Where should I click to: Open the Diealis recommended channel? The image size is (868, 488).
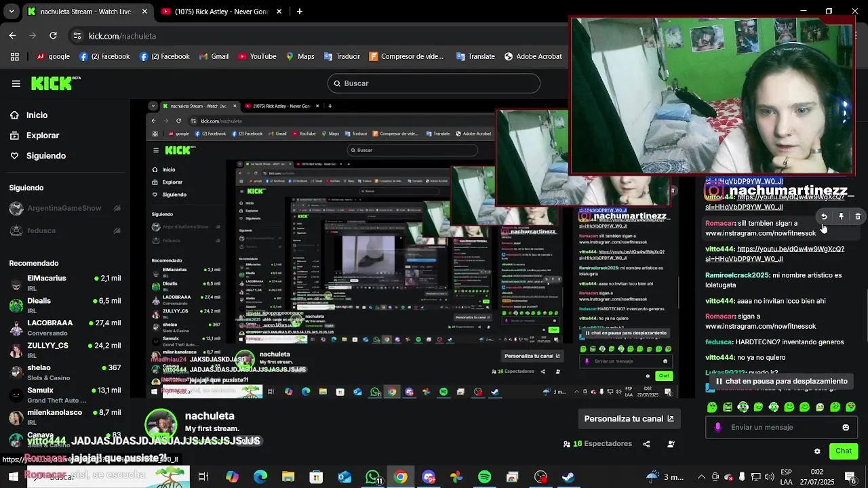(65, 305)
